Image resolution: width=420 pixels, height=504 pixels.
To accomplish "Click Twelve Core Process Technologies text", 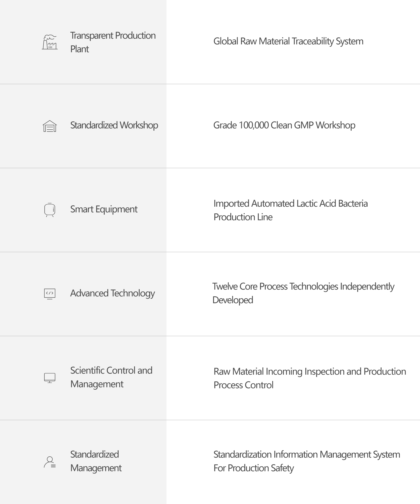I will (x=303, y=287).
